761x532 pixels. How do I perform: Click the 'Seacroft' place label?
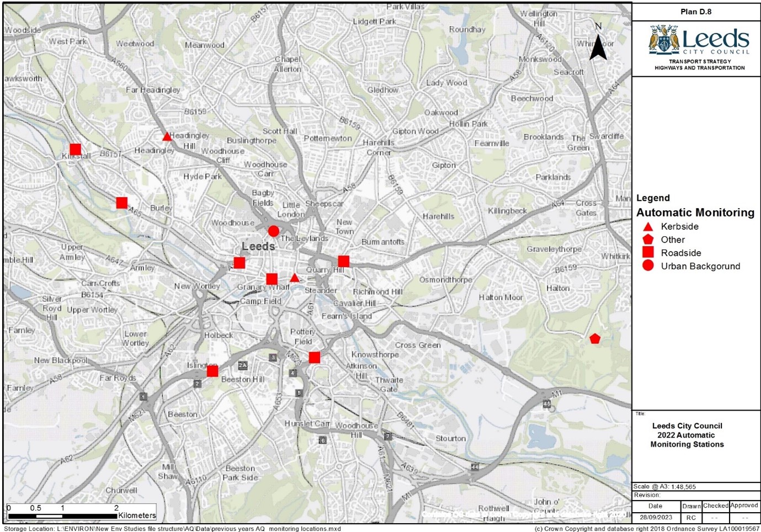point(568,72)
